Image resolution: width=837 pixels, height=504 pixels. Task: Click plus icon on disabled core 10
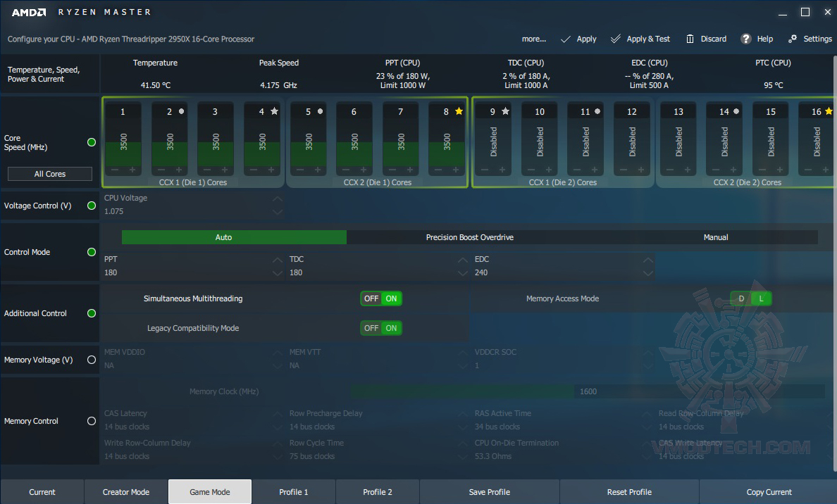pyautogui.click(x=548, y=170)
